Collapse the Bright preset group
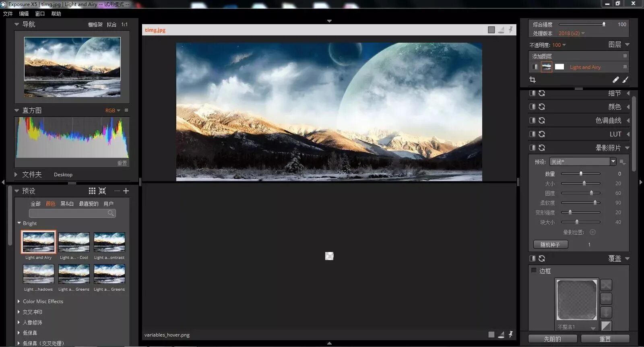 pos(19,223)
